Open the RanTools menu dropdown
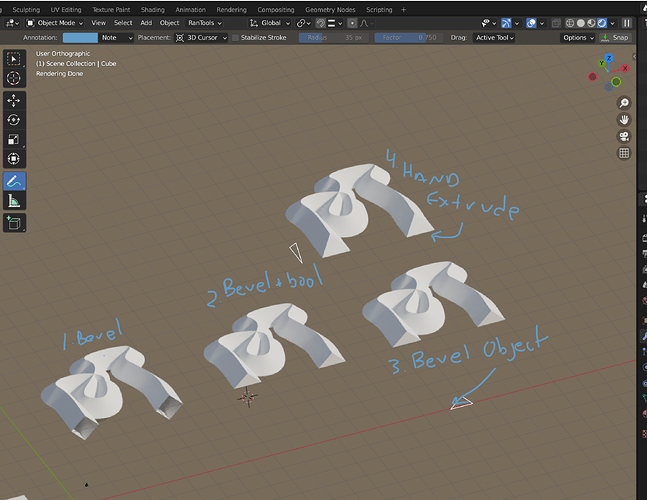The image size is (647, 500). 205,23
